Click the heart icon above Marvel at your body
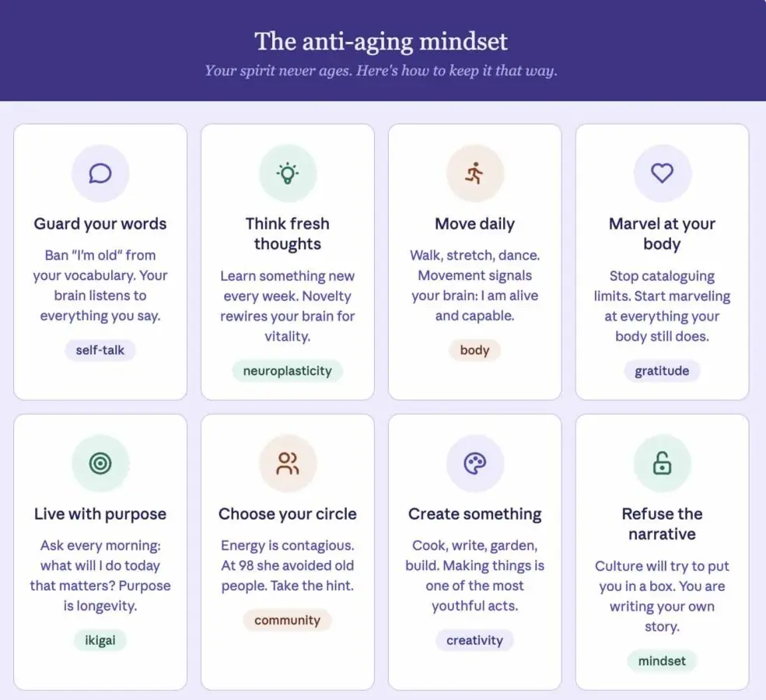This screenshot has height=700, width=766. (662, 173)
